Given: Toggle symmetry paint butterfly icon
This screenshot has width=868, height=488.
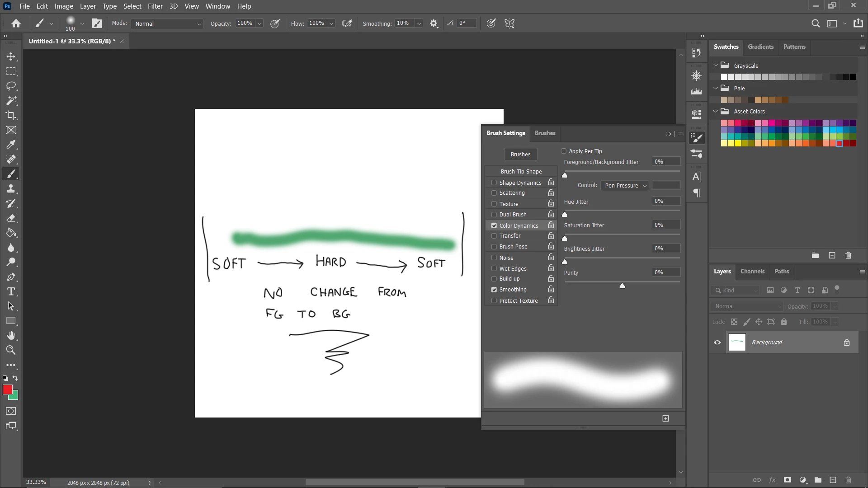Looking at the screenshot, I should click(509, 23).
